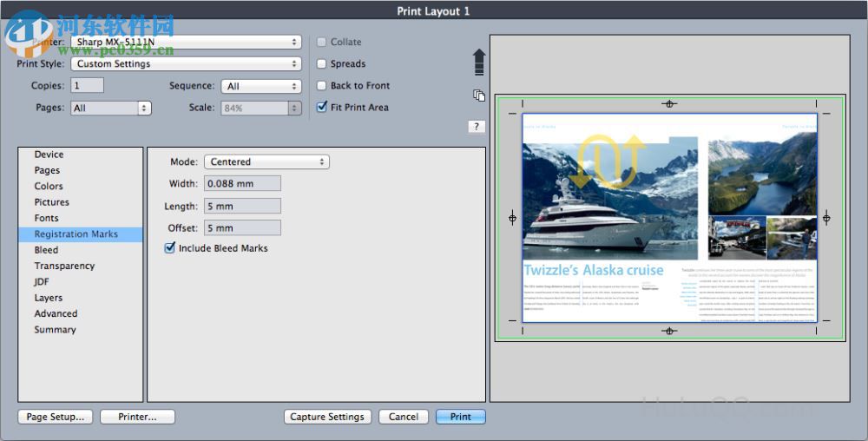The height and width of the screenshot is (441, 868).
Task: Toggle the Spreads checkbox
Action: [x=322, y=63]
